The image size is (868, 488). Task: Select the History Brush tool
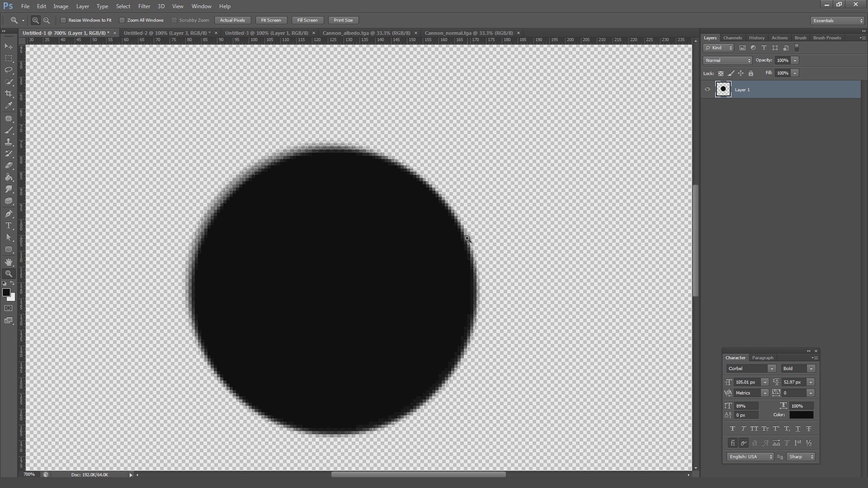9,154
